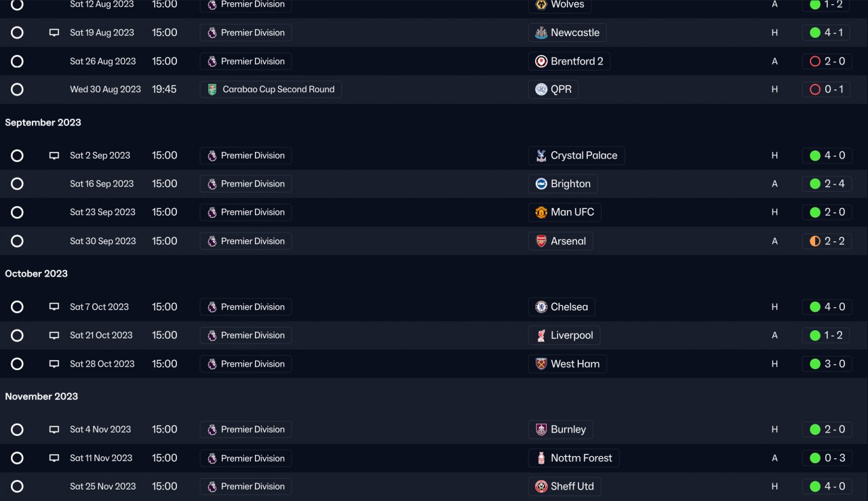Open Premier Division for Sheff Utd fixture

(x=252, y=487)
